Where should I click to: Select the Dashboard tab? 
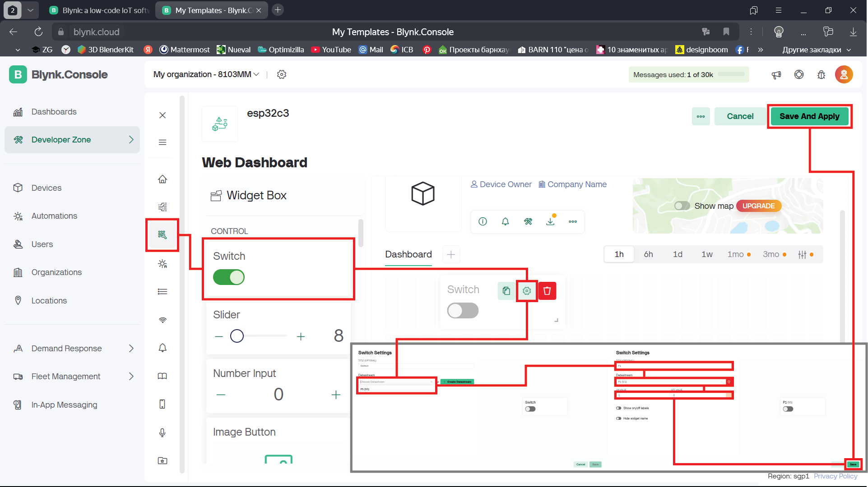(408, 255)
